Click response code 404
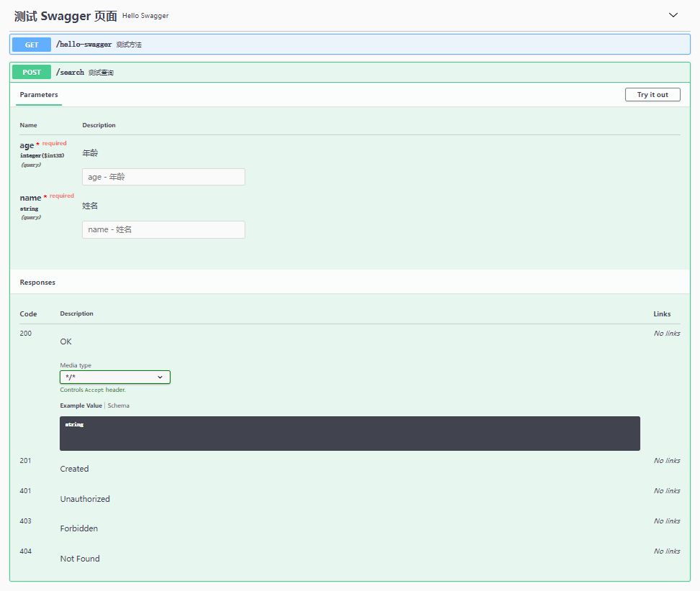 pos(26,551)
